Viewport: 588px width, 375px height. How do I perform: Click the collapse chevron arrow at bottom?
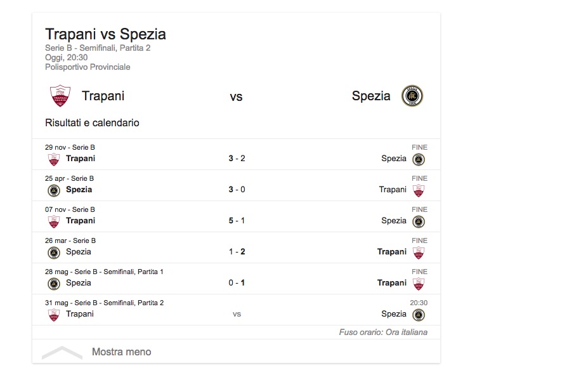(62, 352)
